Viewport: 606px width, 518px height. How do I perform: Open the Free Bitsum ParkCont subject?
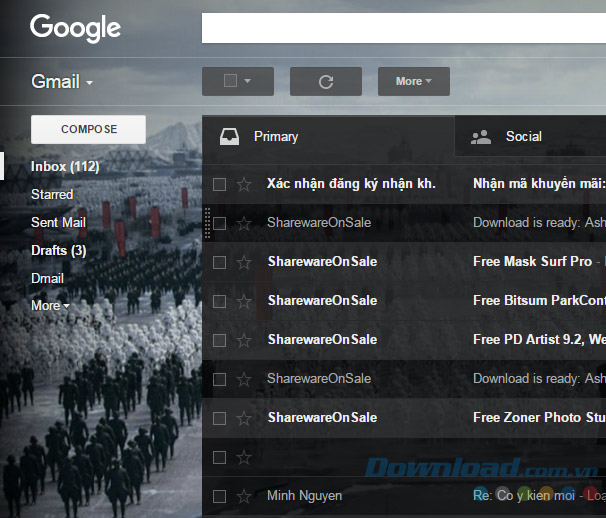[539, 300]
